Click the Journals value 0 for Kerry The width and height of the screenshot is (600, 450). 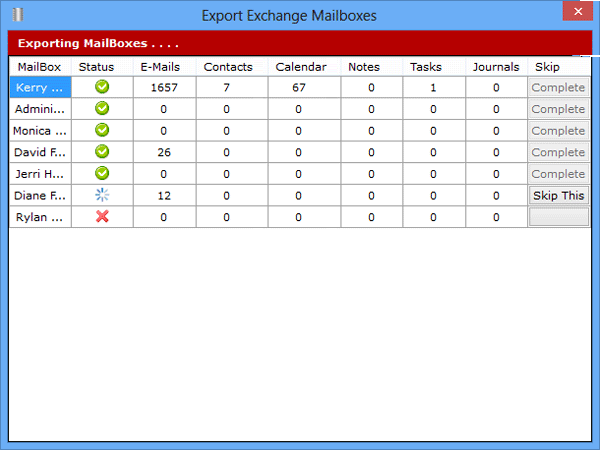click(x=496, y=88)
